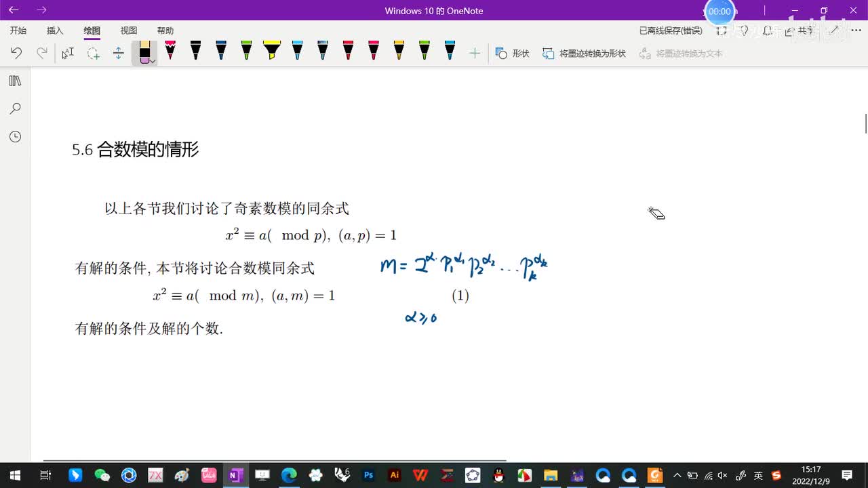
Task: Open Task View on the taskbar
Action: 45,475
